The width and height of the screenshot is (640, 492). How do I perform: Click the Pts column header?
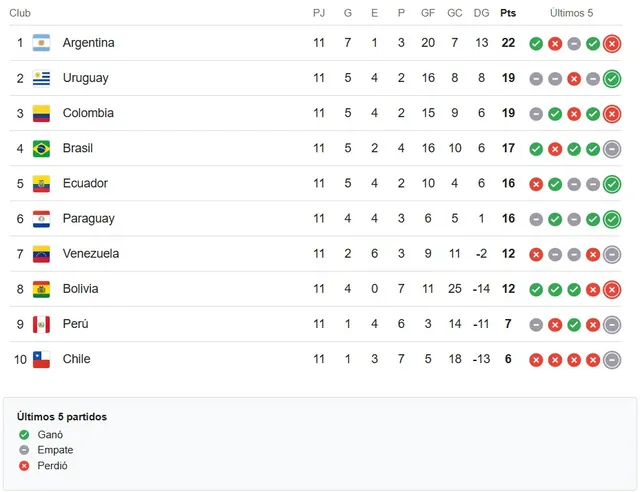click(508, 13)
